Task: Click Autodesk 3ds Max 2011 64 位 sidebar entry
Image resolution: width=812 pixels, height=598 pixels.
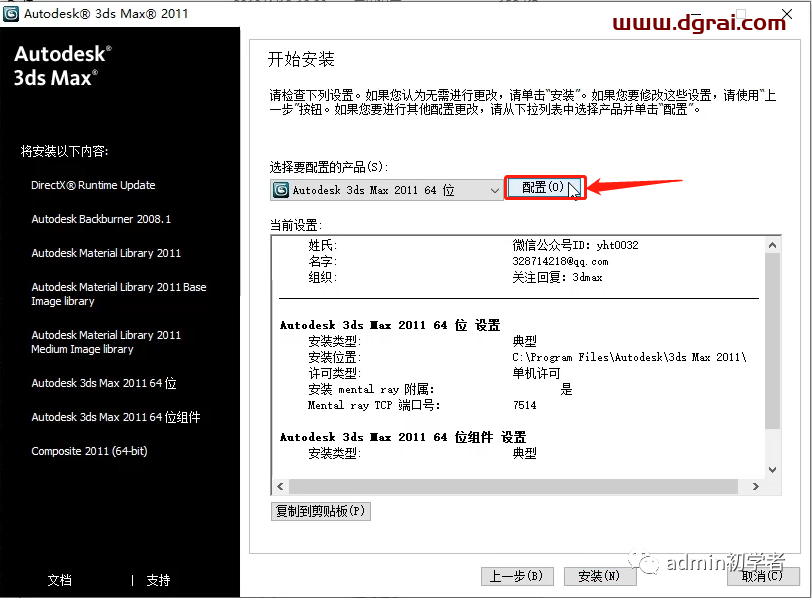Action: tap(104, 383)
